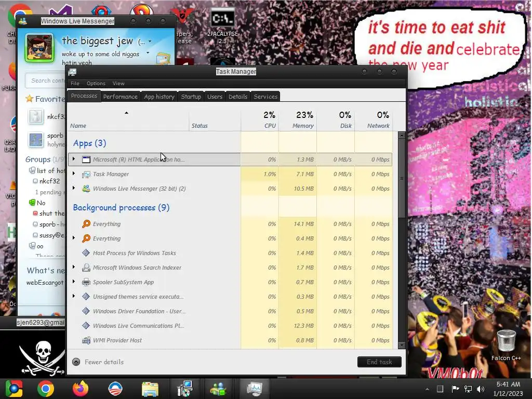
Task: Expand Unsigned themes service executable row
Action: (74, 296)
